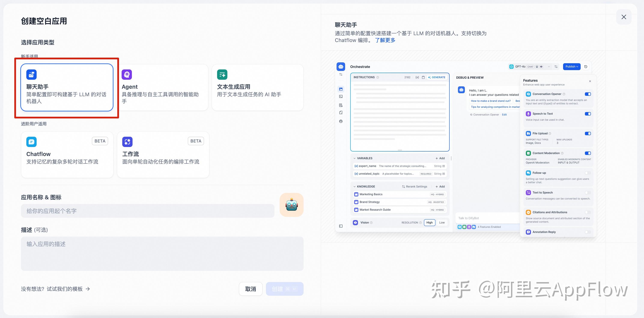Click the copy icon in Instructions toolbar
This screenshot has width=644, height=318.
click(x=423, y=77)
